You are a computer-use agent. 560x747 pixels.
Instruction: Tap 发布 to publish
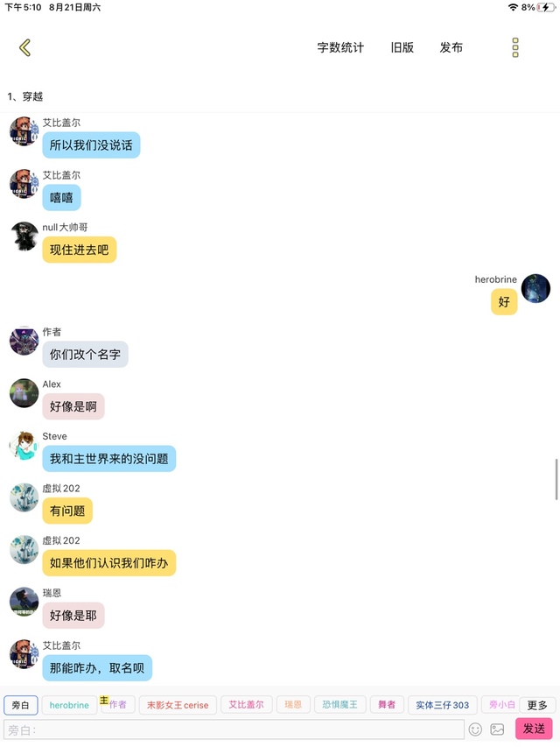[451, 47]
